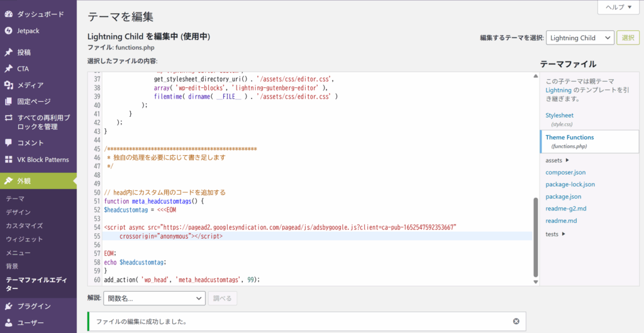Click the VK Block Patterns grid icon
Screen dimensions: 644x333
tap(9, 160)
